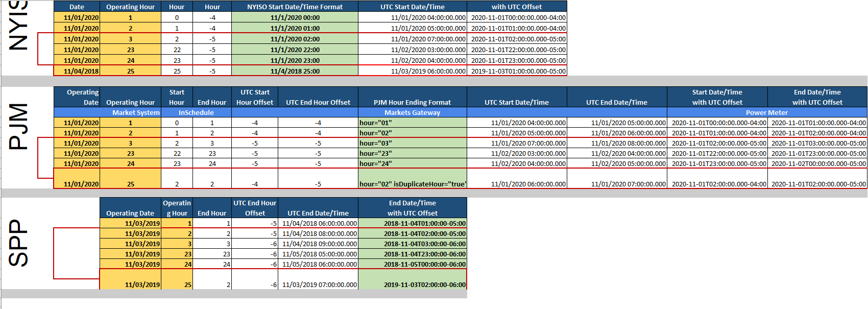Select the cell hour="24"
Screen dimensions: 868x309
(x=413, y=163)
